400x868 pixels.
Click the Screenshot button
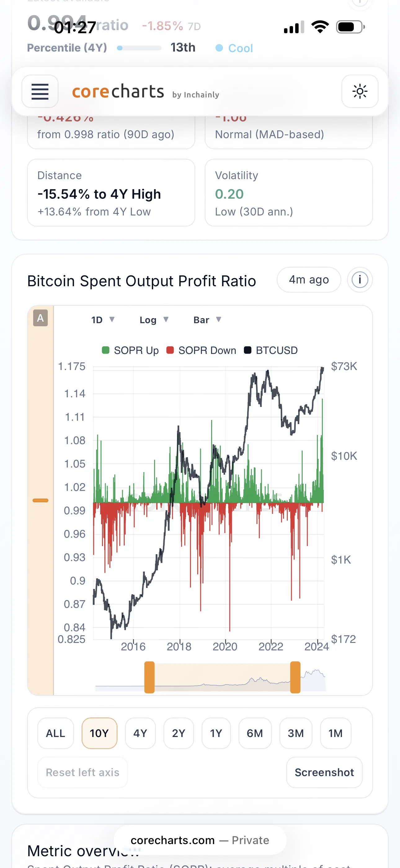tap(324, 772)
